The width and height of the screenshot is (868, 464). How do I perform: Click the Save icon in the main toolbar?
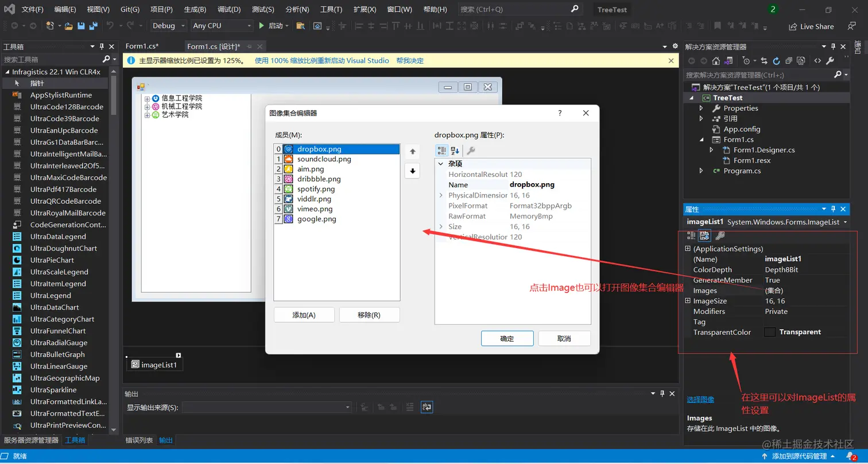coord(81,26)
